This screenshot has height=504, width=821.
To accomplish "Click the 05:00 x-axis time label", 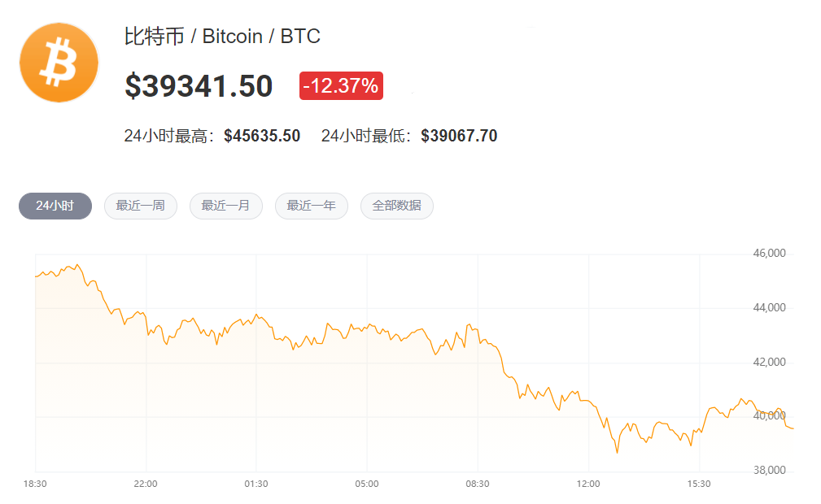I will (x=367, y=484).
